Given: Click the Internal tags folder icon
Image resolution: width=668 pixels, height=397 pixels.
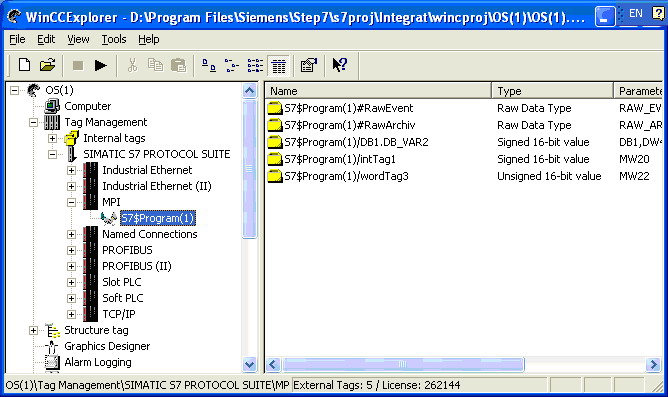Looking at the screenshot, I should [x=71, y=138].
